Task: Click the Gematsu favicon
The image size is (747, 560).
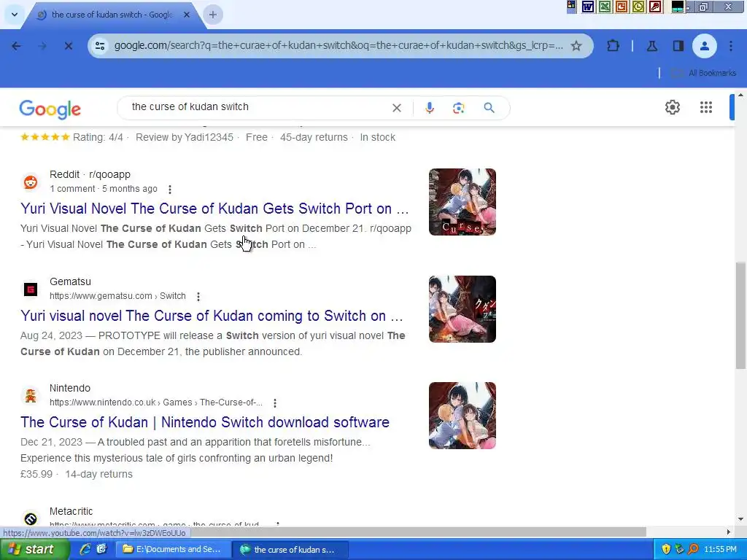Action: point(31,289)
